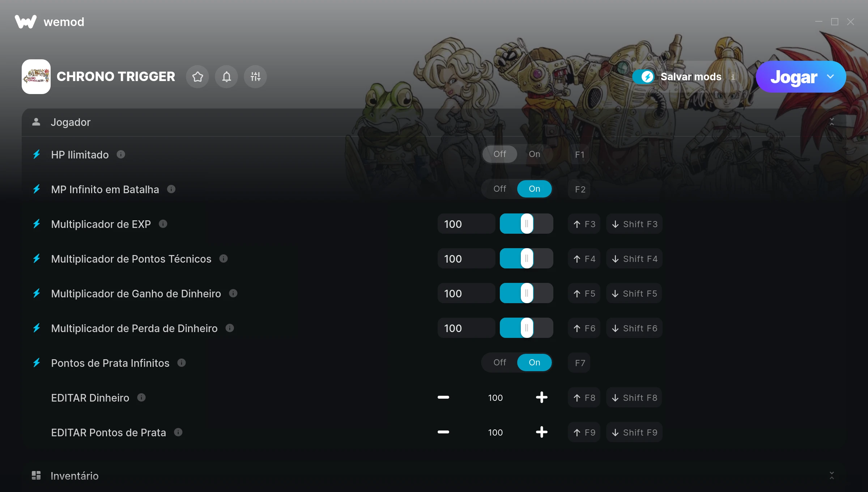Screen dimensions: 868x492
Task: Turn off MP Infinito em Batalha
Action: coord(499,189)
